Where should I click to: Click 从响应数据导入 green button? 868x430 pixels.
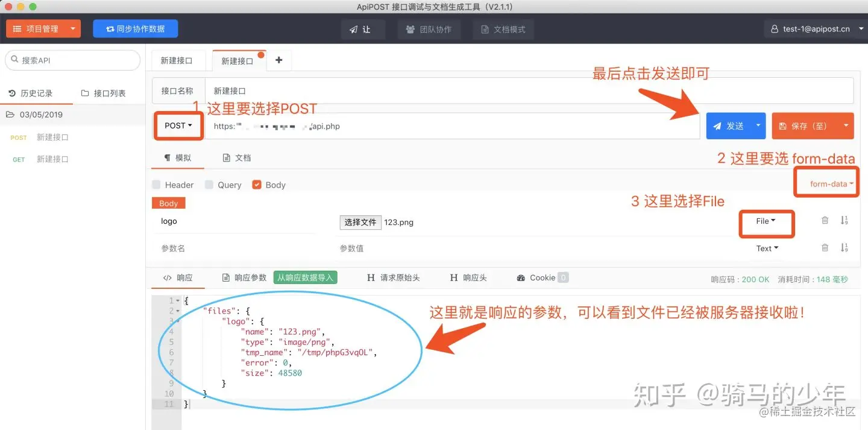coord(305,278)
